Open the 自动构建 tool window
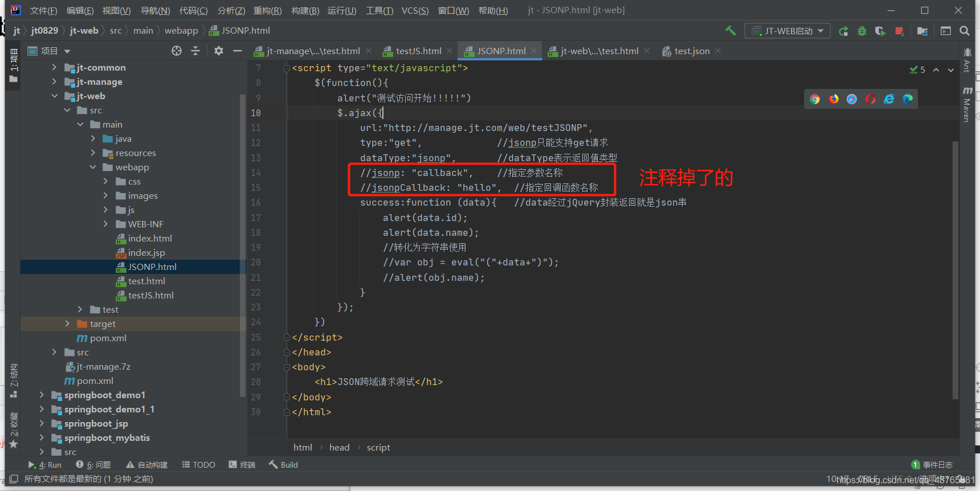980x491 pixels. [147, 465]
